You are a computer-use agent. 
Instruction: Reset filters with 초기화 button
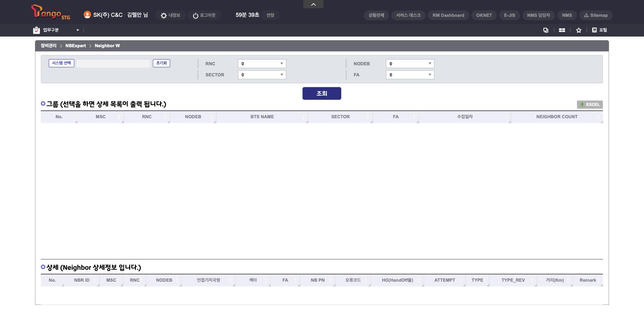(x=161, y=63)
